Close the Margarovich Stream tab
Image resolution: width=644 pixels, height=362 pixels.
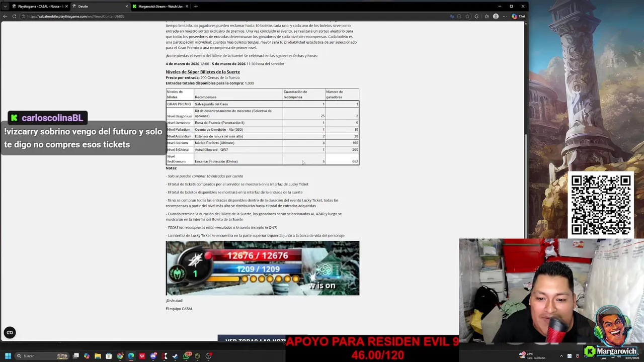(187, 7)
